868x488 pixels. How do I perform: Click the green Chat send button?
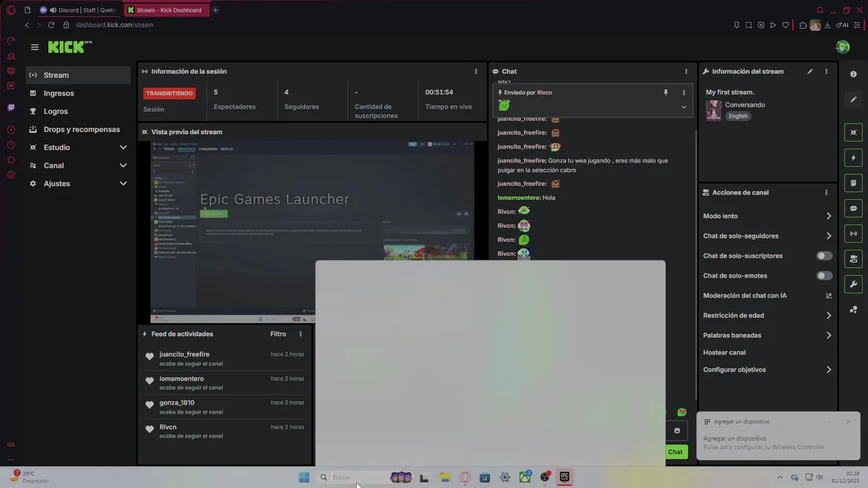[675, 452]
